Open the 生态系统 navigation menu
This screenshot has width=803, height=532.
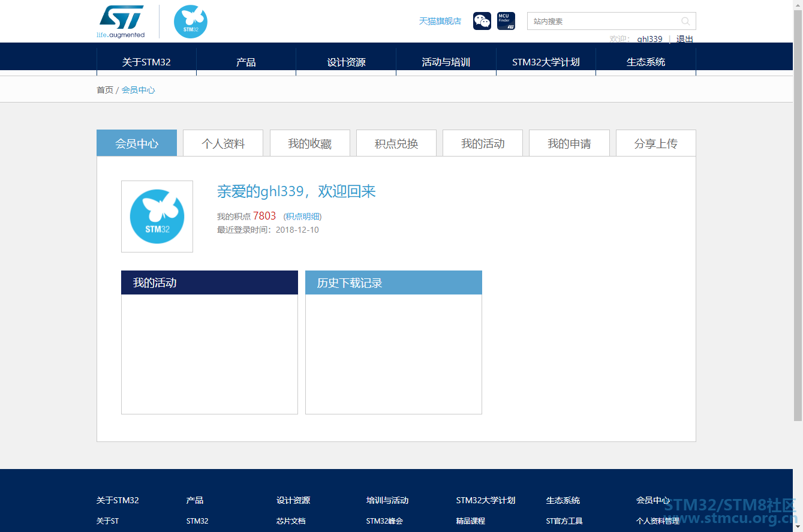pyautogui.click(x=646, y=62)
